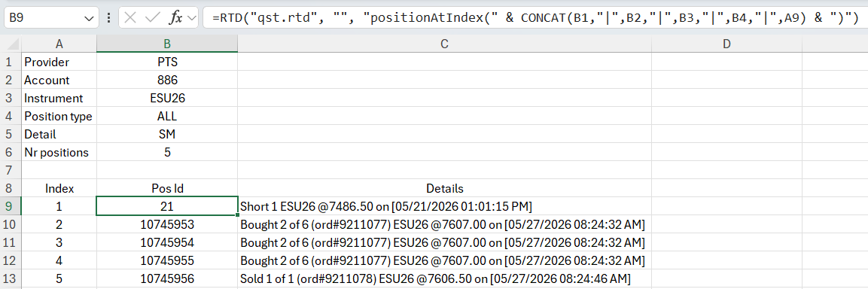Click the Pos Id header cell
The width and height of the screenshot is (868, 289).
[x=167, y=188]
